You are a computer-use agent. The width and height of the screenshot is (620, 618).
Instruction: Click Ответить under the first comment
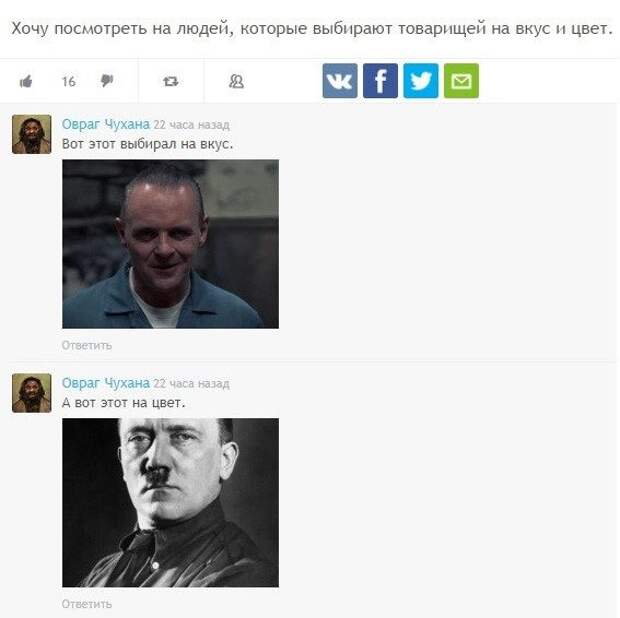click(x=87, y=345)
